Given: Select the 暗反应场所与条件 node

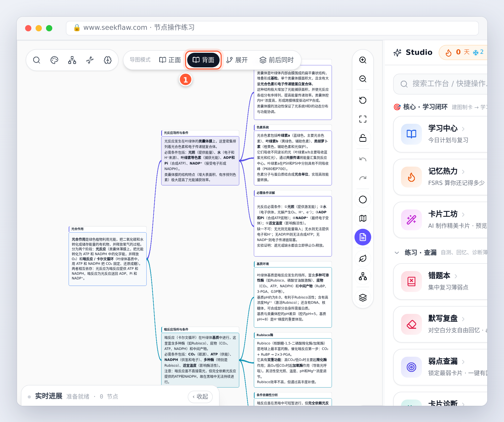Looking at the screenshot, I should click(200, 357).
